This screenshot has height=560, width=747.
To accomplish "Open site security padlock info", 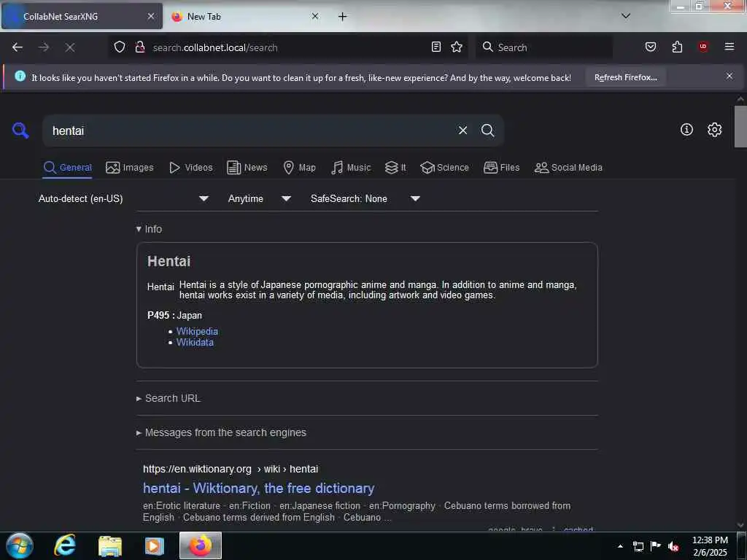I will [139, 47].
